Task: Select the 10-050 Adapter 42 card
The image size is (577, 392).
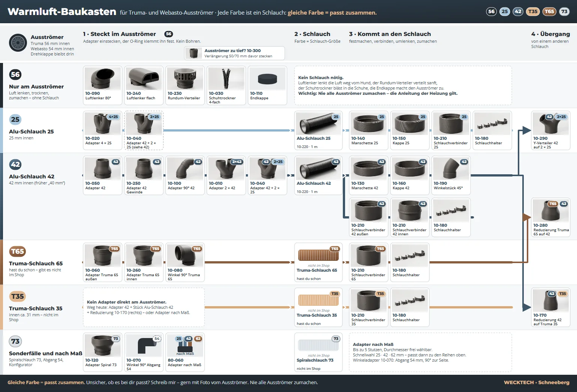Action: tap(103, 175)
